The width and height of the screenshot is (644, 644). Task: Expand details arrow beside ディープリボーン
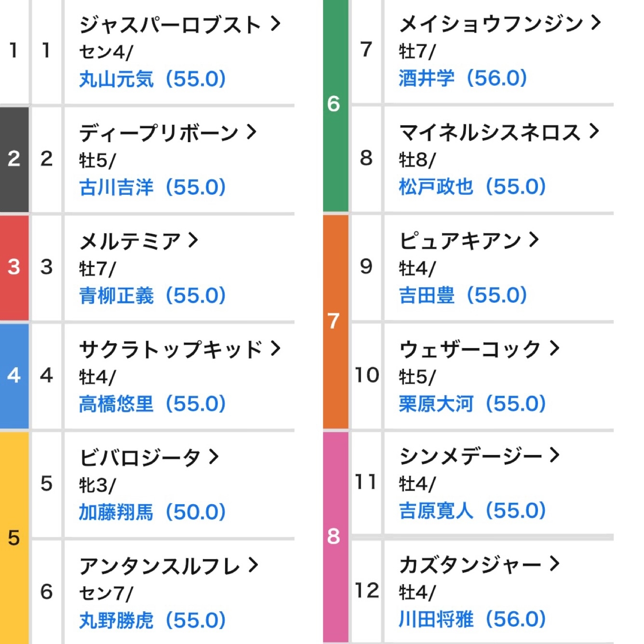(251, 132)
